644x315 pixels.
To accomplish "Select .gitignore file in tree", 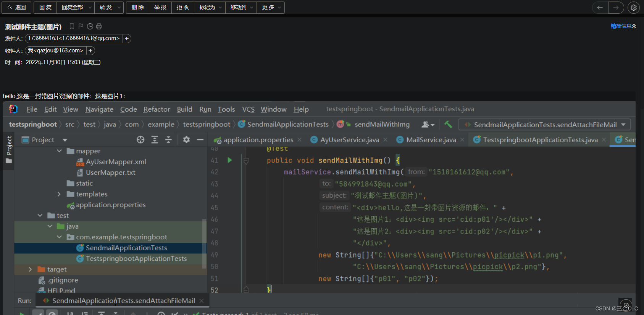I will click(x=58, y=280).
